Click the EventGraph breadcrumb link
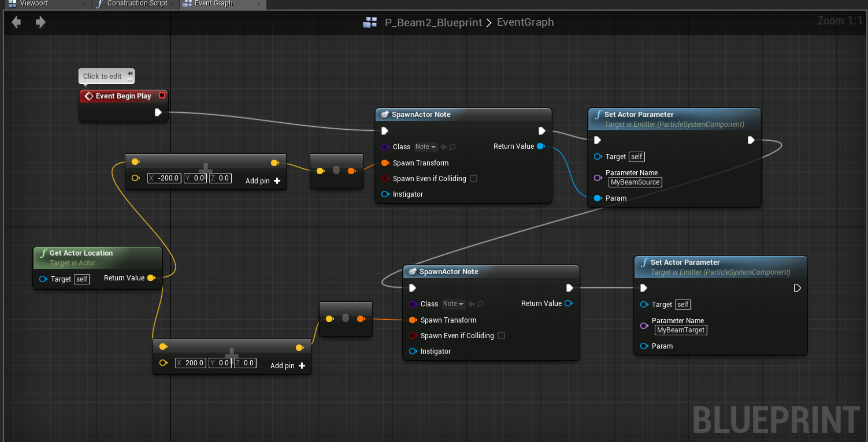The width and height of the screenshot is (868, 442). click(x=525, y=22)
